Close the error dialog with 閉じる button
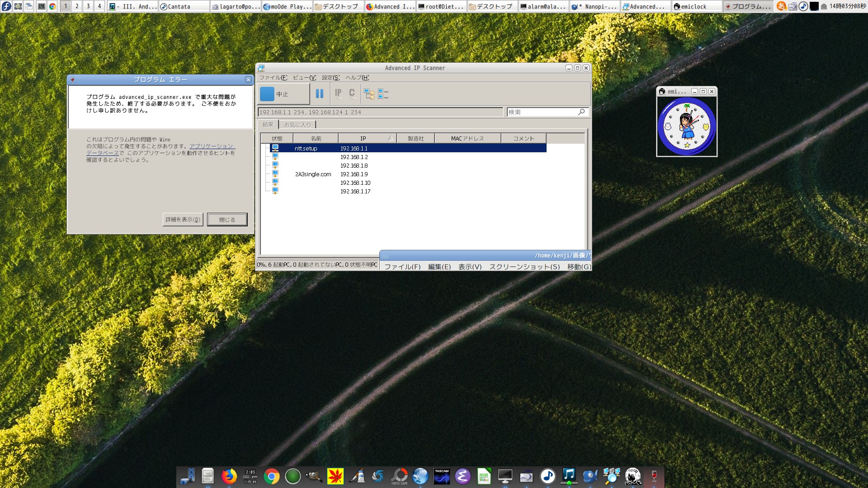This screenshot has height=488, width=868. tap(227, 219)
